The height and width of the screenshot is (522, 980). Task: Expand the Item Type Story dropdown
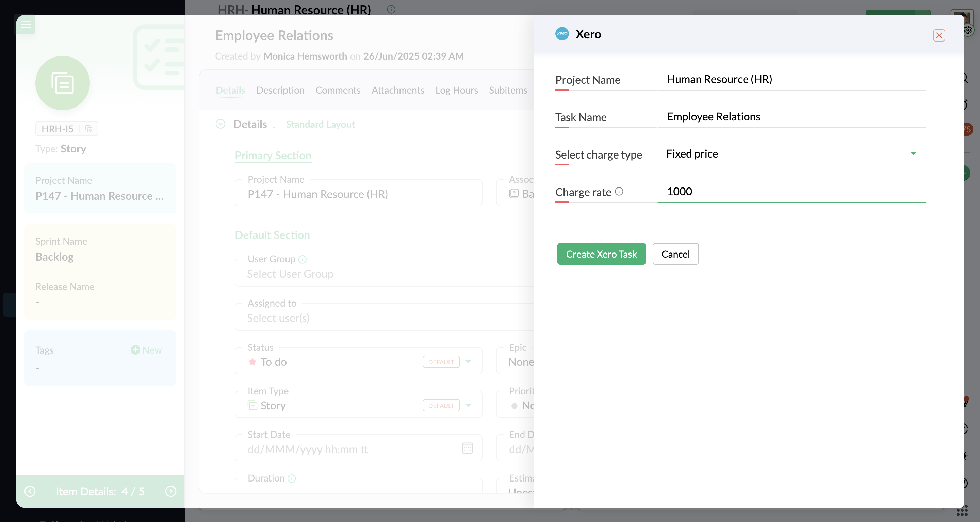point(468,405)
